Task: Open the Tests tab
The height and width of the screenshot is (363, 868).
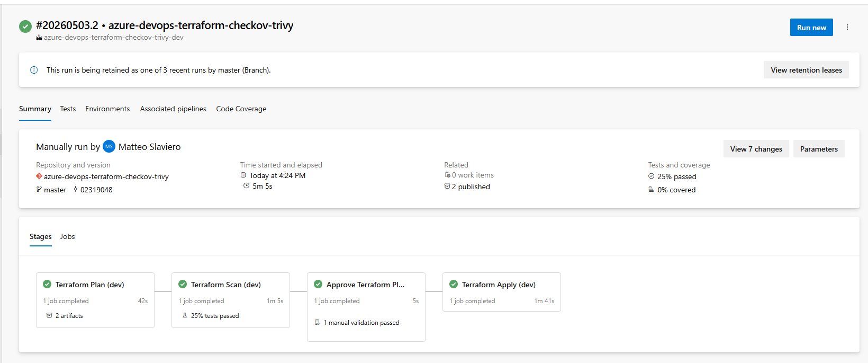Action: point(68,109)
